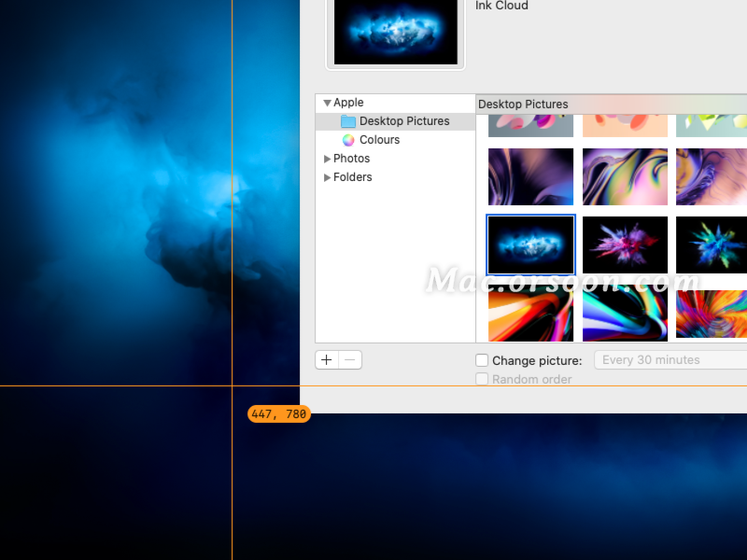Choose the blue-teal abstract wave wallpaper thumbnail
The height and width of the screenshot is (560, 747).
(625, 314)
